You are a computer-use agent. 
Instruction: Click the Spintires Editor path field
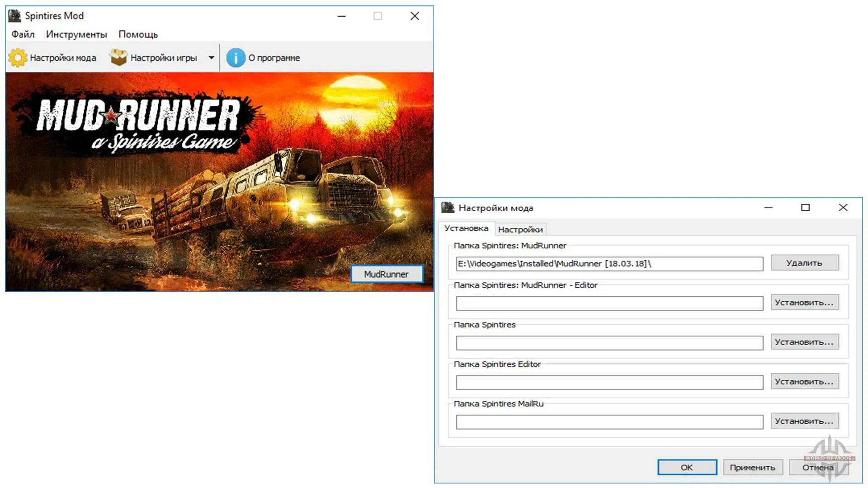[x=609, y=382]
